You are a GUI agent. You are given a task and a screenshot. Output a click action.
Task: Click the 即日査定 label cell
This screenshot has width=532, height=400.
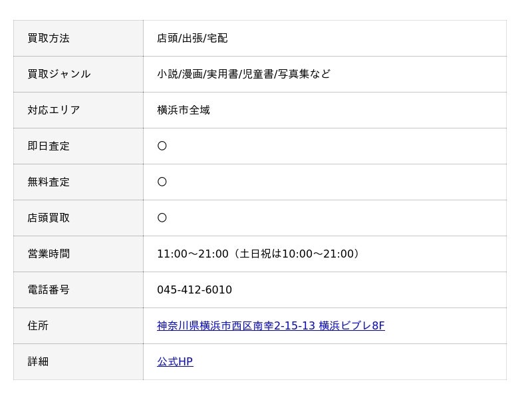78,146
